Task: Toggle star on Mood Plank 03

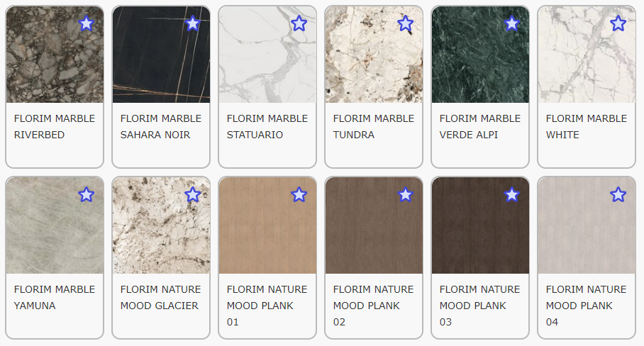Action: tap(512, 194)
